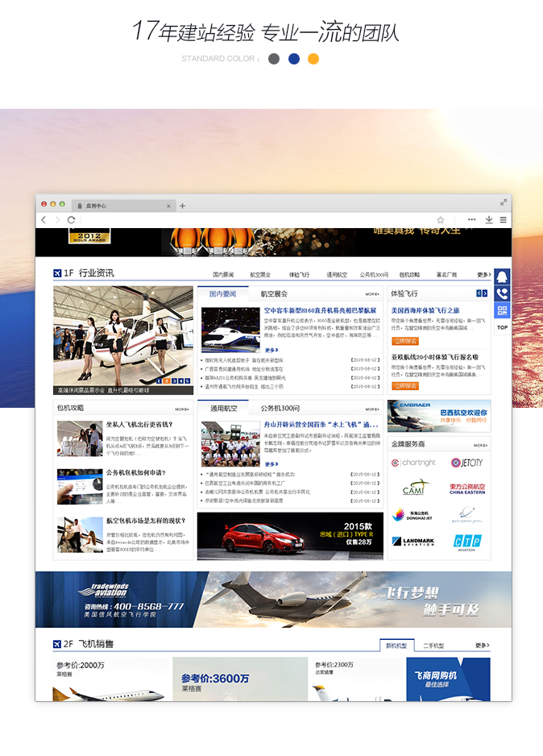Click 立即报名 under 亚欧航线20小时体验飞行
543x756 pixels.
point(405,386)
